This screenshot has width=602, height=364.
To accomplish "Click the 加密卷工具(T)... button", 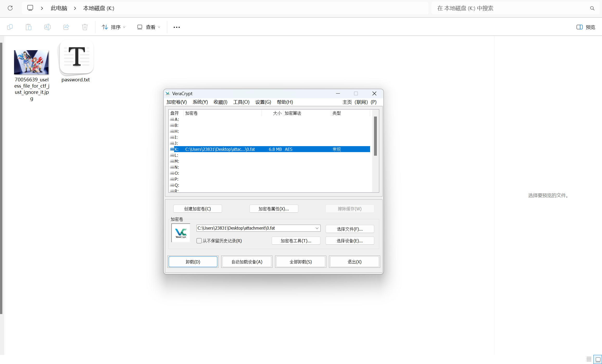I will tap(296, 241).
